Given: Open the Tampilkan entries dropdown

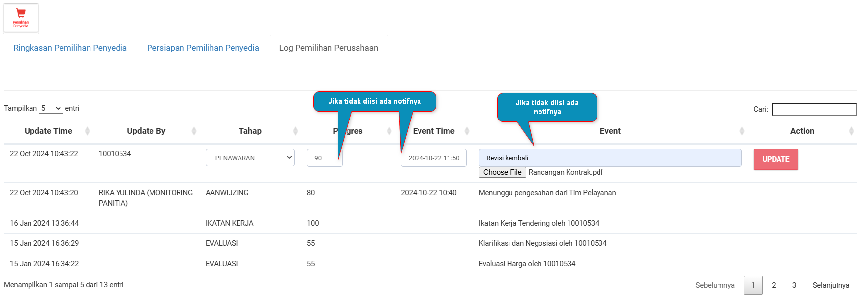Looking at the screenshot, I should point(51,108).
